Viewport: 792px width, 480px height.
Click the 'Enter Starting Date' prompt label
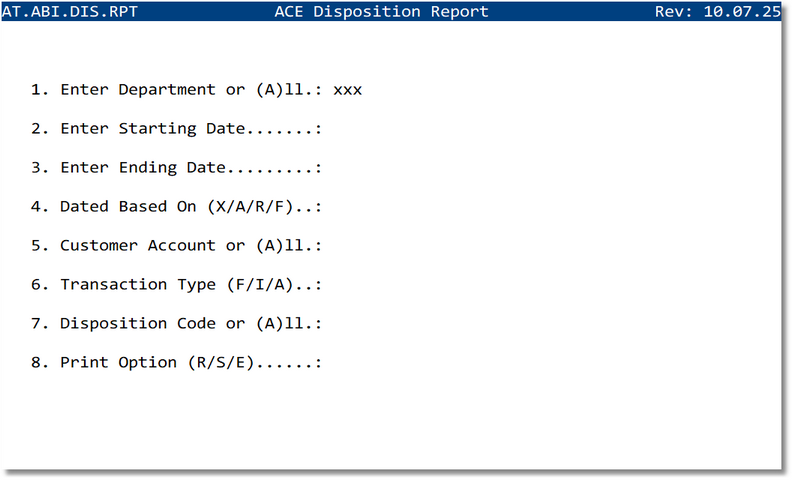[153, 129]
